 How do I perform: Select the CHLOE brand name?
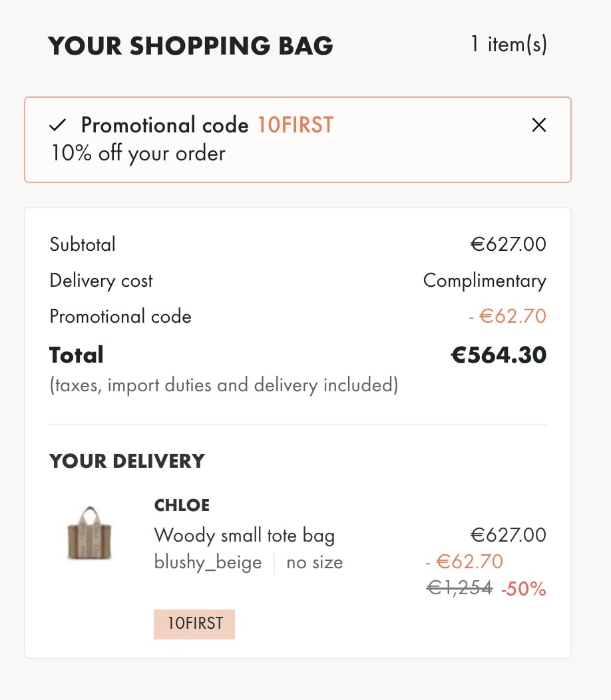point(182,506)
